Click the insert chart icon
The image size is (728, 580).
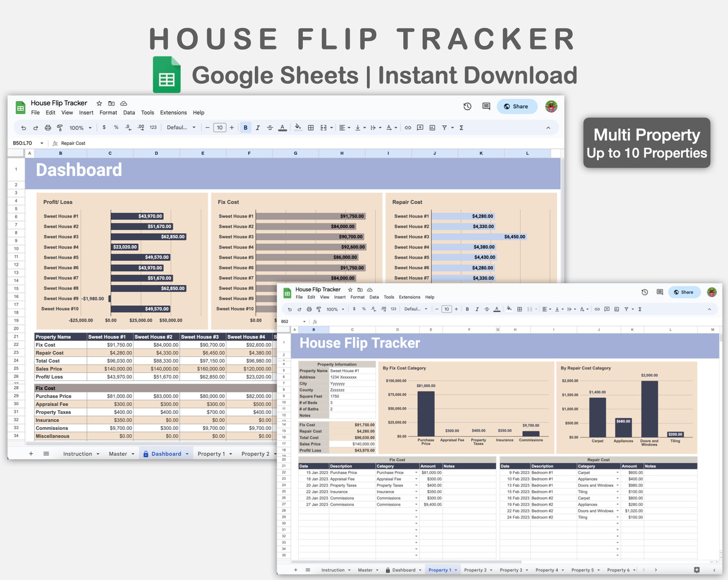coord(432,127)
